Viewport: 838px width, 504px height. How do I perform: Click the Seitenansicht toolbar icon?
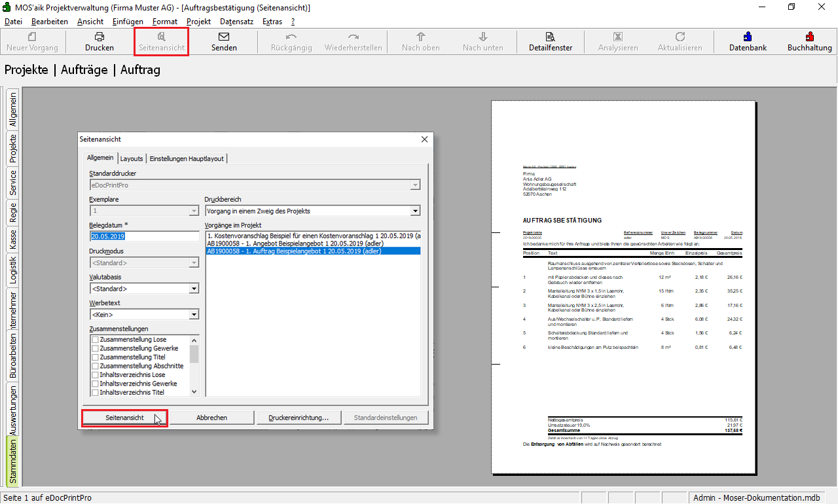pos(162,37)
